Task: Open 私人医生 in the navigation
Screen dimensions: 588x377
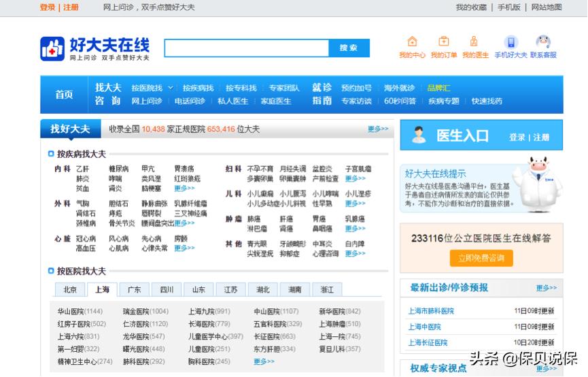Action: click(233, 101)
